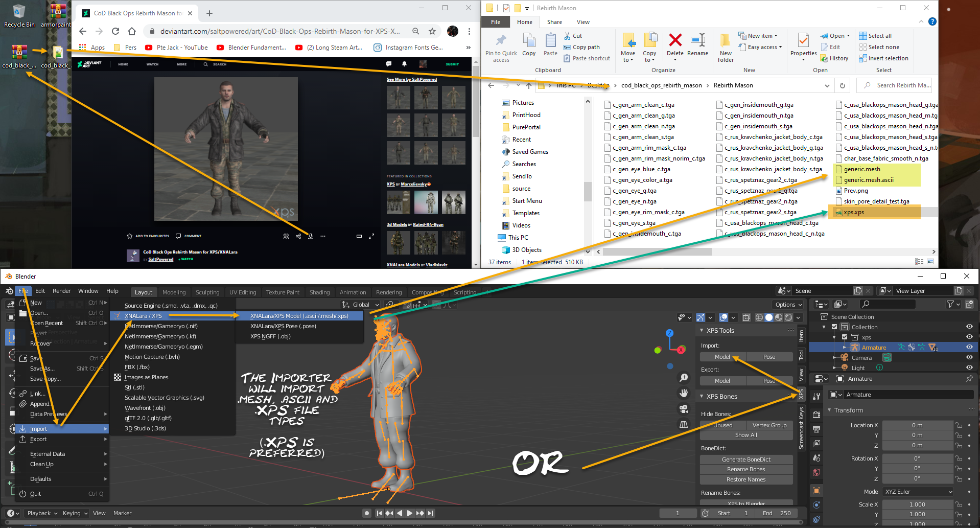This screenshot has width=980, height=528.
Task: Open the Render properties tab icon
Action: (x=816, y=415)
